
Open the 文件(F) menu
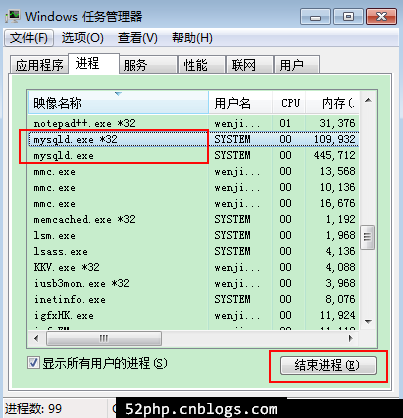pos(29,38)
